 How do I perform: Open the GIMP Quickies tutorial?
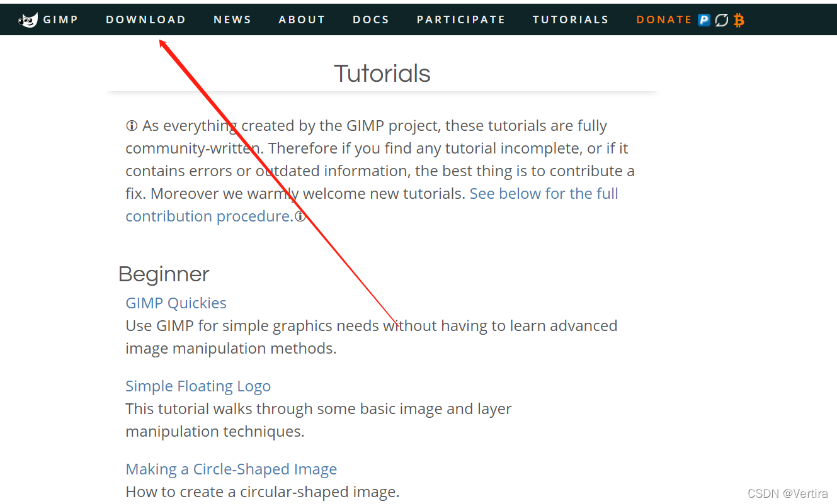coord(176,303)
